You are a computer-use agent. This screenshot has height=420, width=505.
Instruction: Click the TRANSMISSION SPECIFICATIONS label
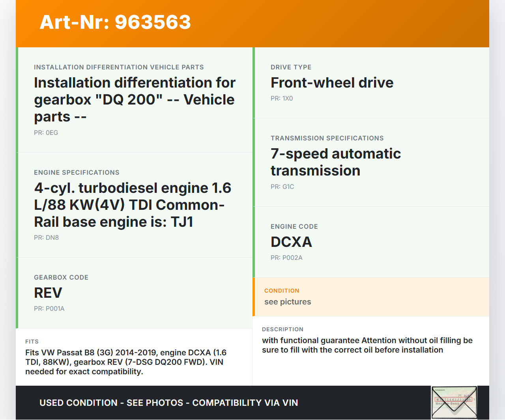(x=327, y=138)
